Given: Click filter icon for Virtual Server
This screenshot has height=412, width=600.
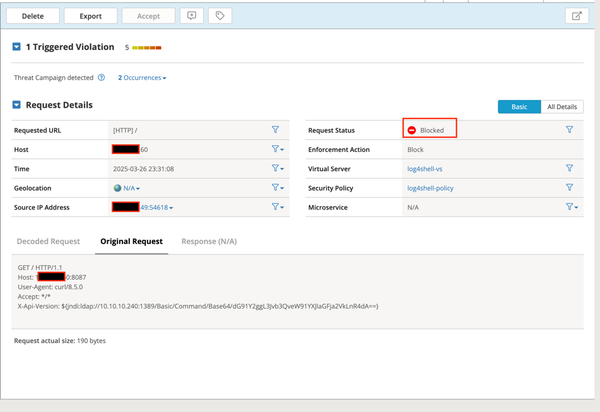Looking at the screenshot, I should 569,169.
